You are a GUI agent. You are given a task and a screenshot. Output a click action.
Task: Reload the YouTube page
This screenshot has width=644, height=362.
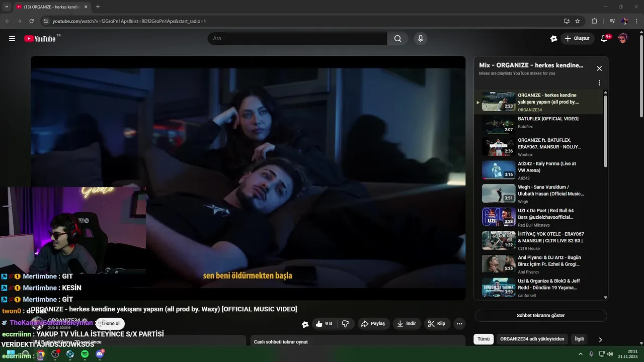(31, 21)
